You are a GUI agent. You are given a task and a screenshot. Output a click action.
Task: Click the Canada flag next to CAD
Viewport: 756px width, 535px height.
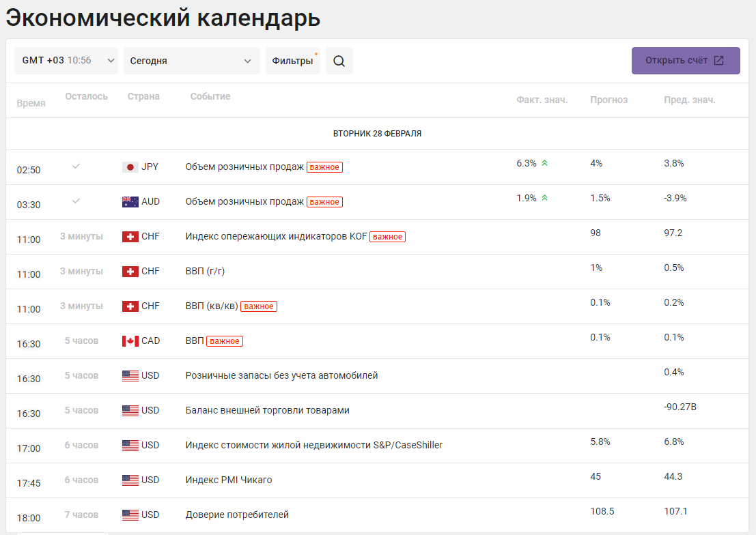(x=130, y=341)
